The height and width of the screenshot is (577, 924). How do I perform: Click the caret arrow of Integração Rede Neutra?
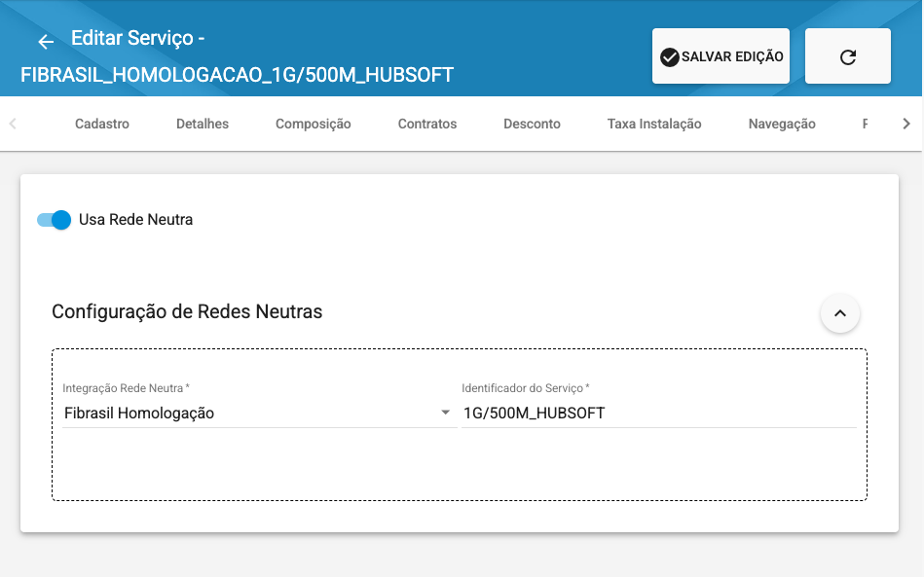coord(445,414)
